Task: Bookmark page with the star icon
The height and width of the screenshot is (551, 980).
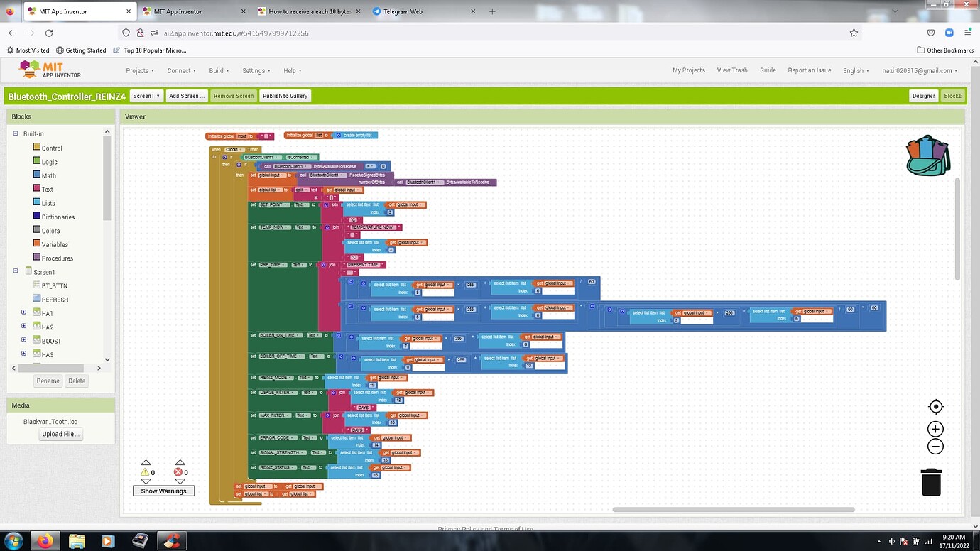Action: tap(854, 33)
